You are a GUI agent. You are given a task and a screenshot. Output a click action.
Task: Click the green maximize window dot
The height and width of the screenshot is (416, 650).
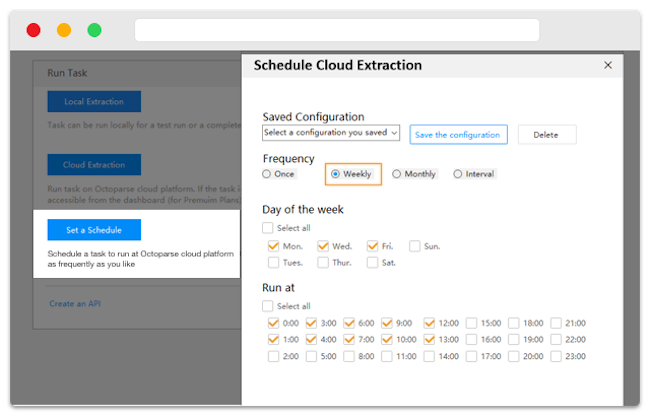(x=94, y=30)
